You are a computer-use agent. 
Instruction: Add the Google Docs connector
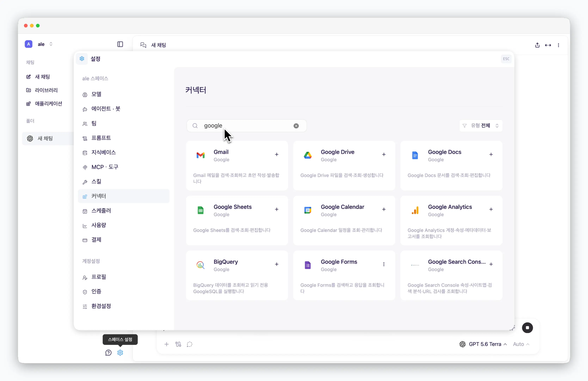point(491,155)
